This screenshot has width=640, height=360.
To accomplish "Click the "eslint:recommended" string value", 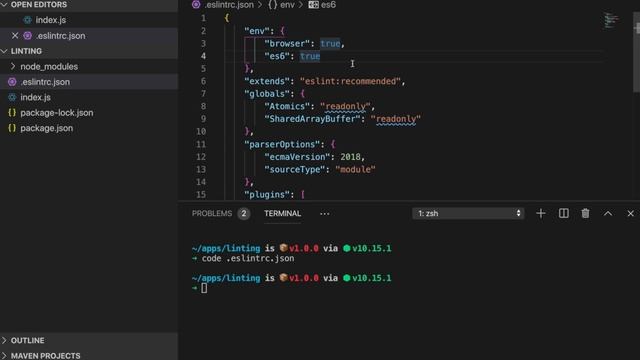I will point(351,81).
